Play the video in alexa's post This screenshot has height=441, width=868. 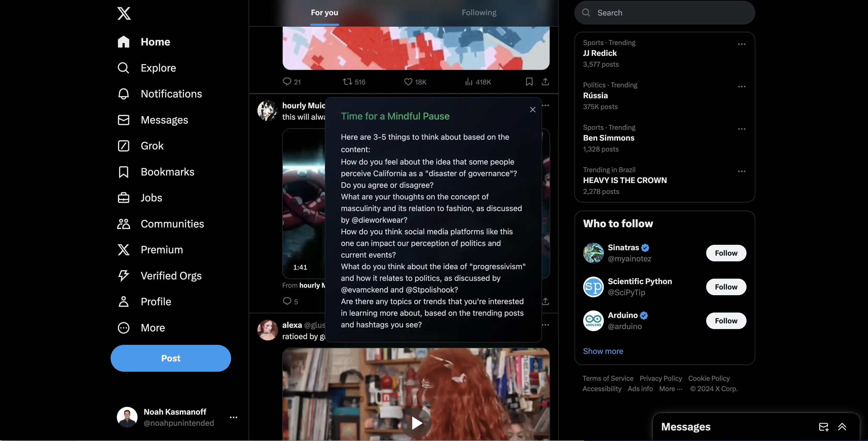tap(416, 423)
